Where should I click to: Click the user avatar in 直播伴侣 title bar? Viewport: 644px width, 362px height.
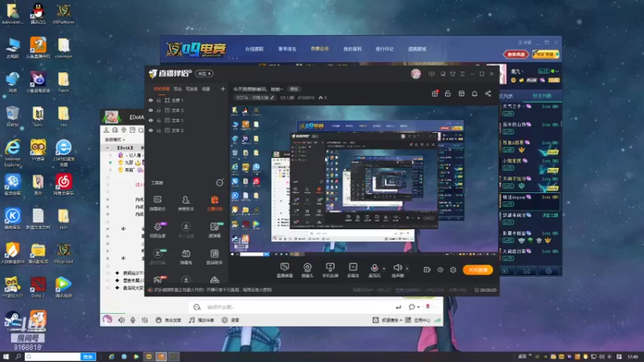(x=415, y=73)
